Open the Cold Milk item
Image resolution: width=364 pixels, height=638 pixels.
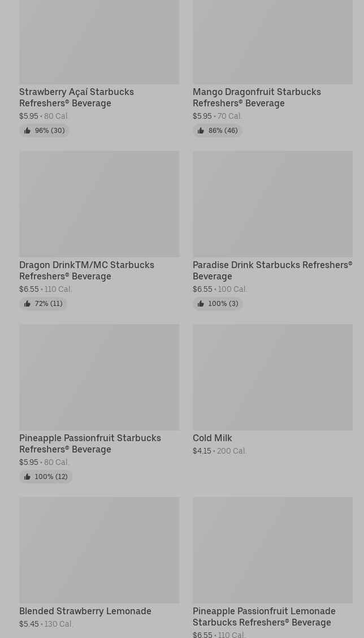pos(212,438)
